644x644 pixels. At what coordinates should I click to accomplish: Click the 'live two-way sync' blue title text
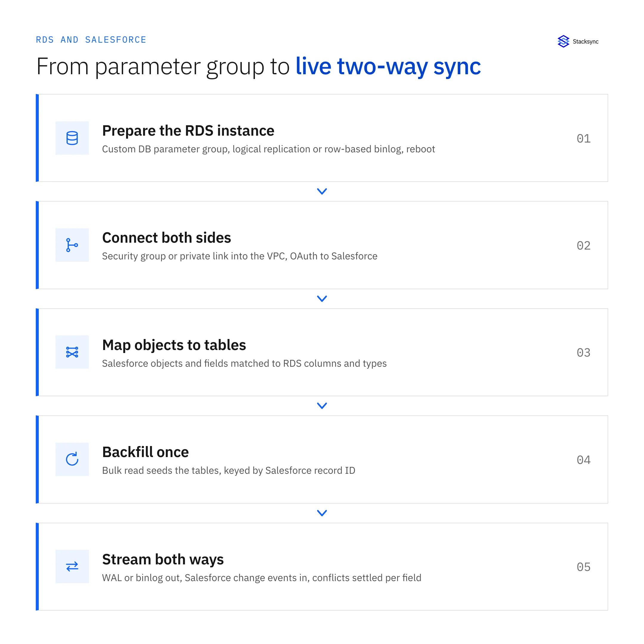point(388,67)
